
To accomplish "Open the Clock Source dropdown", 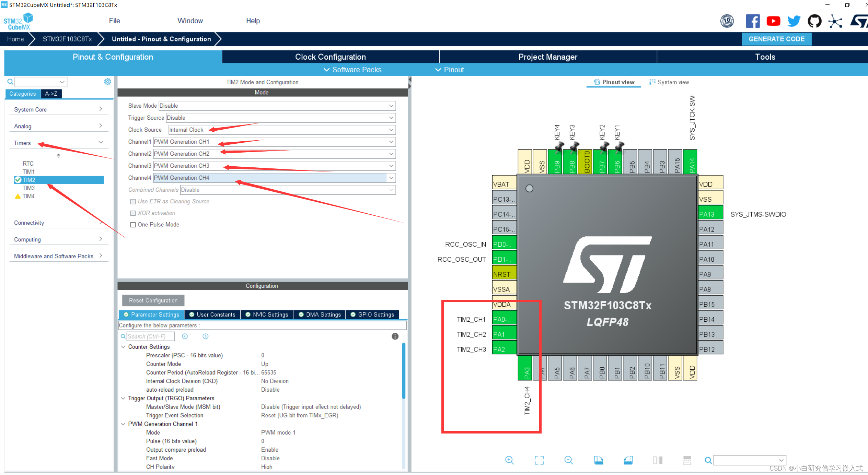I will (391, 130).
